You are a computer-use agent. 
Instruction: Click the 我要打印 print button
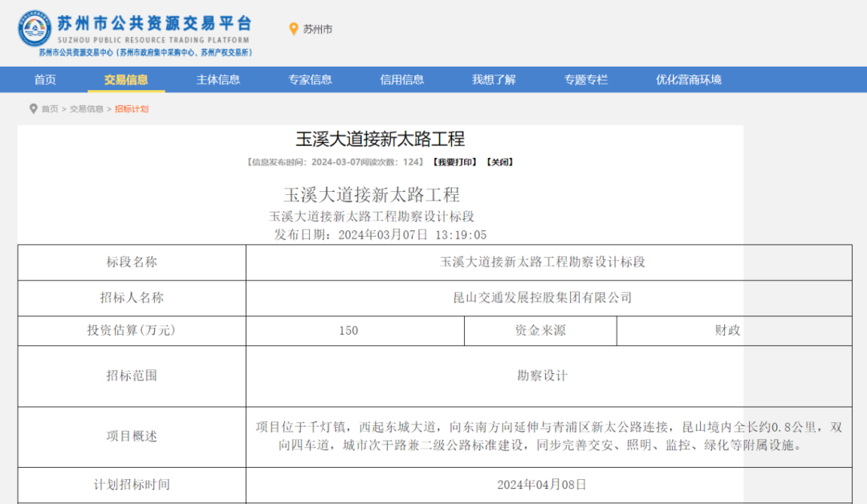(x=454, y=162)
